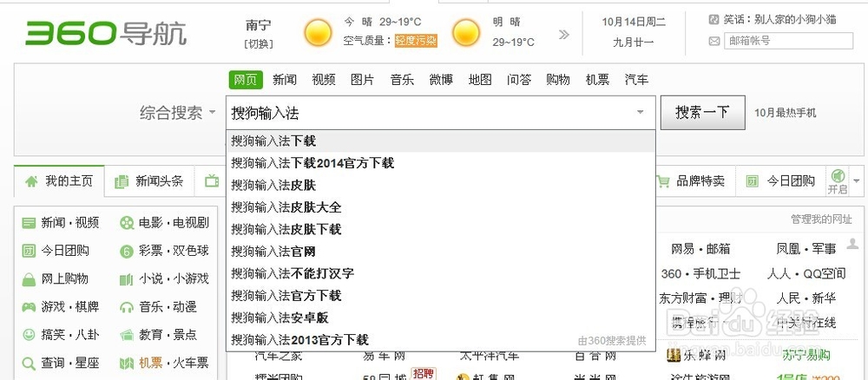Select the 微博 search tab

pos(441,80)
